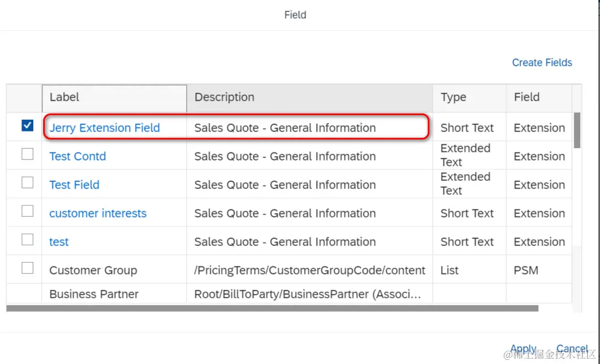Open the Create Fields link

(542, 63)
